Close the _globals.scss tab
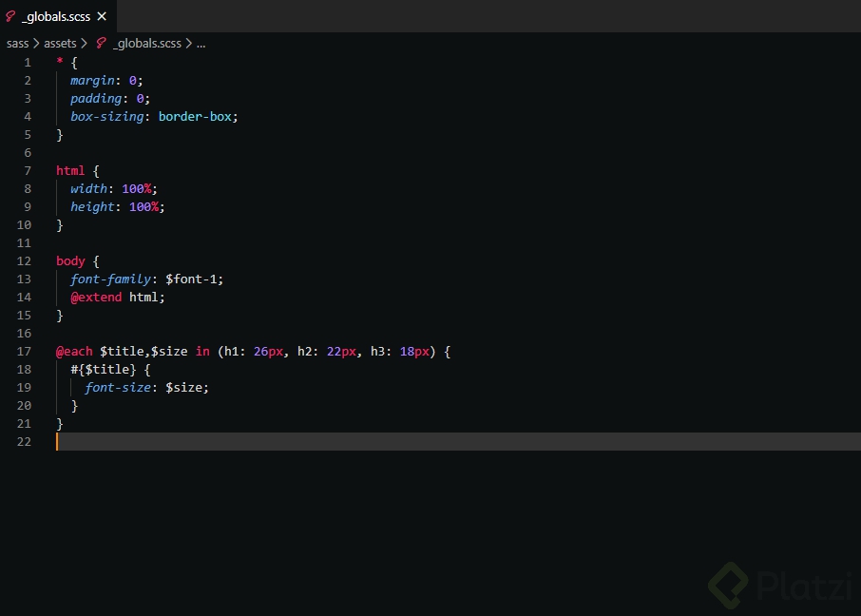 pyautogui.click(x=102, y=16)
